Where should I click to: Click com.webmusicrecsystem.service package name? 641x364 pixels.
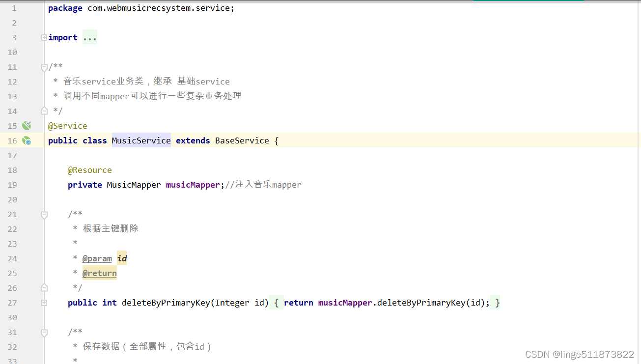pyautogui.click(x=159, y=8)
